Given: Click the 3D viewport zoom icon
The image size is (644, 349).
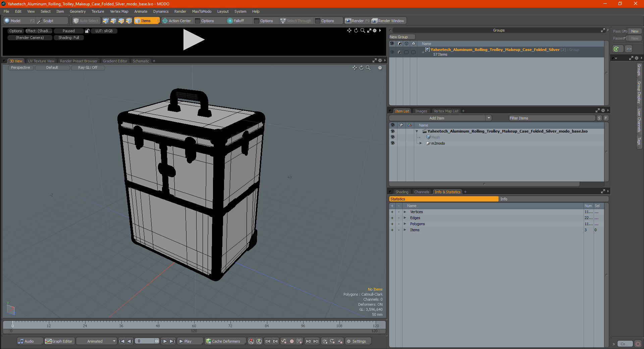Looking at the screenshot, I should [368, 68].
